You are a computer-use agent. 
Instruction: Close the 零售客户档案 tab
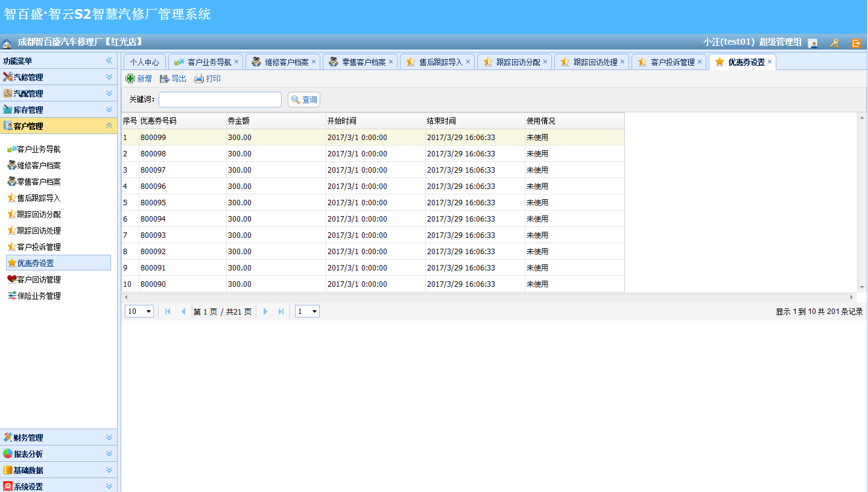tap(391, 62)
